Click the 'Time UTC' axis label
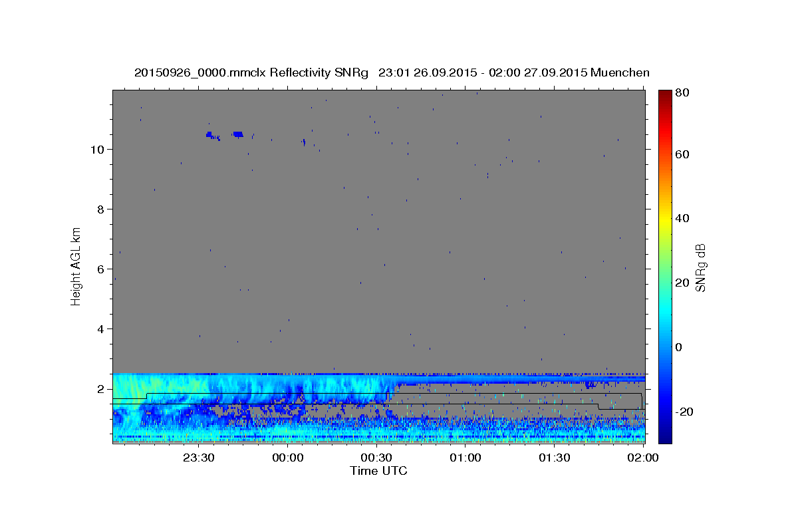The height and width of the screenshot is (532, 798). (x=378, y=471)
